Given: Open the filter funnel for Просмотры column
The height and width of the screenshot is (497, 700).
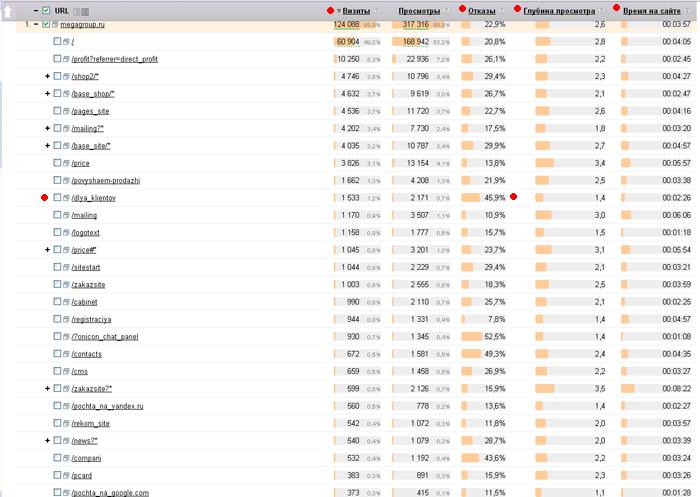Looking at the screenshot, I should 447,11.
